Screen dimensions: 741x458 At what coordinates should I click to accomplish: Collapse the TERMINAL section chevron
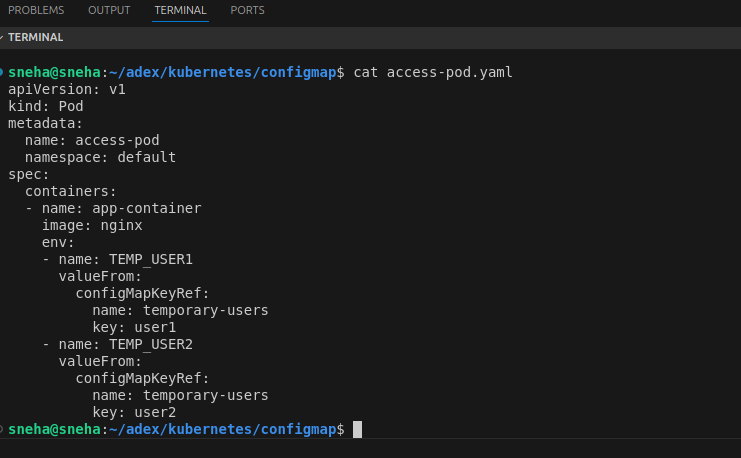[4, 38]
